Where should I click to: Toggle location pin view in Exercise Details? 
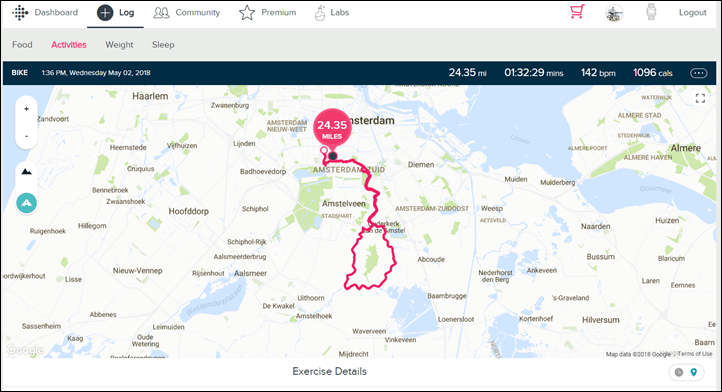tap(694, 372)
